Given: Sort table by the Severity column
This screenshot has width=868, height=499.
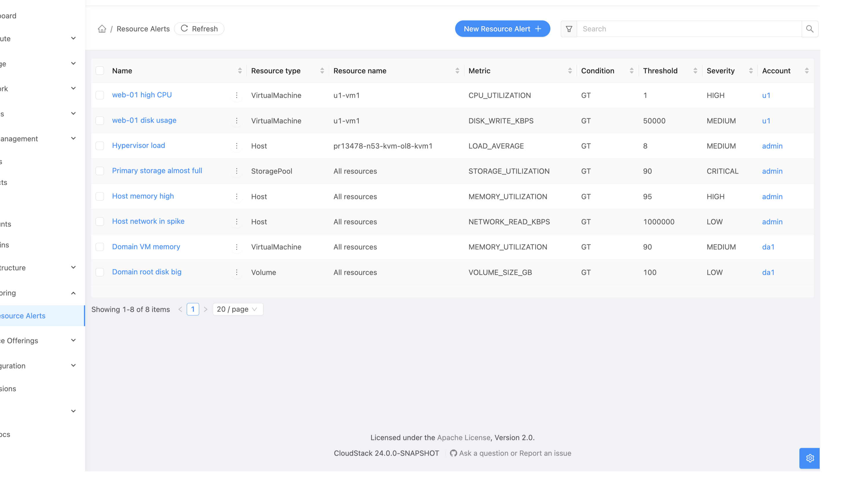Looking at the screenshot, I should point(750,71).
